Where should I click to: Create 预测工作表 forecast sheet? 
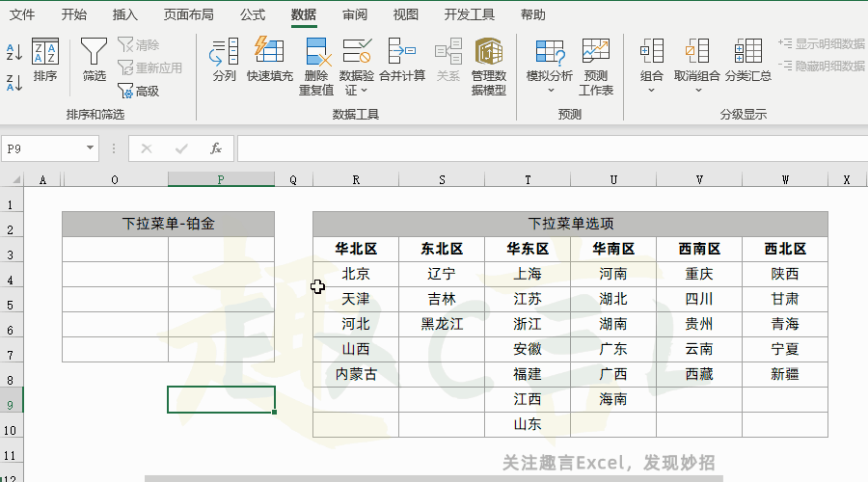coord(596,67)
